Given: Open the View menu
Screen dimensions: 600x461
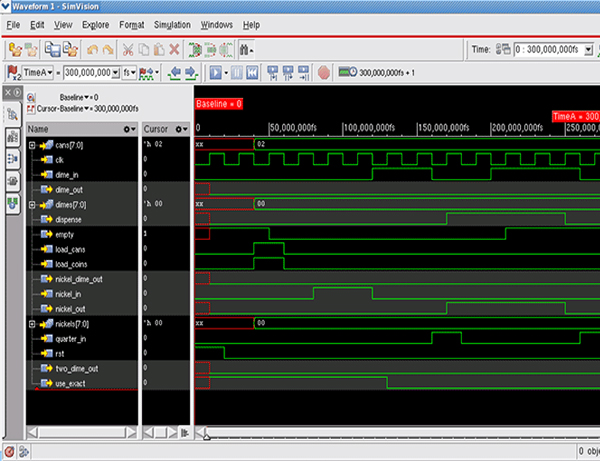Looking at the screenshot, I should click(63, 25).
